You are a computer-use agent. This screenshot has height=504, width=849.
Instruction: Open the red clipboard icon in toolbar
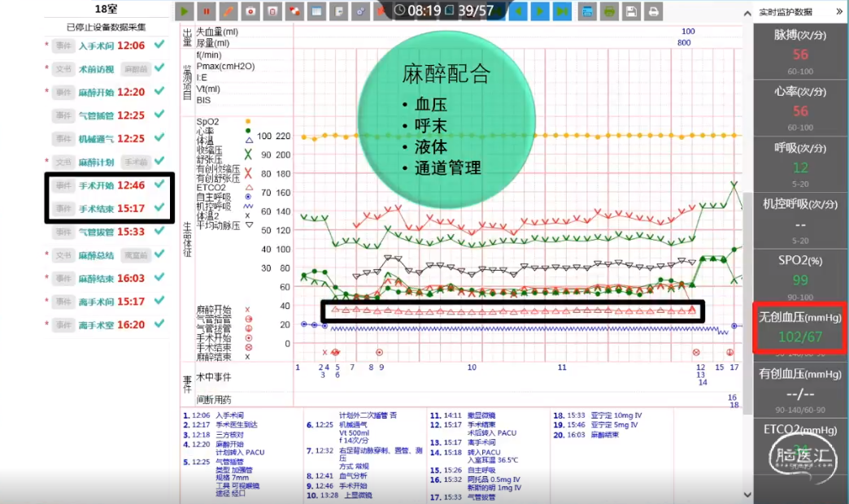(x=272, y=11)
